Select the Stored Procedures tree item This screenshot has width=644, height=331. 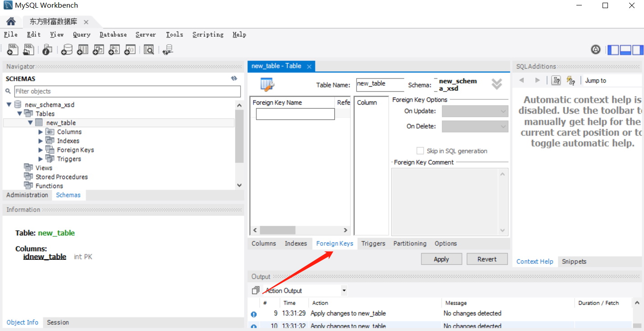click(61, 177)
